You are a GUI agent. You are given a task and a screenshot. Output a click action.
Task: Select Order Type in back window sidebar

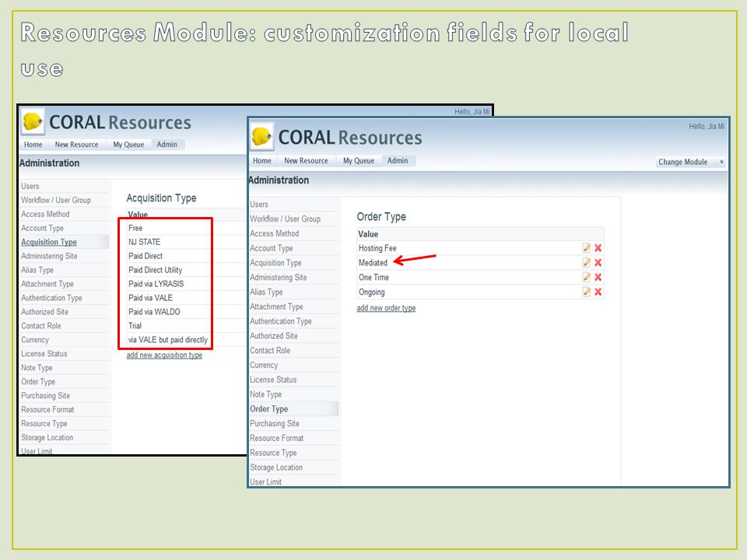[65, 382]
